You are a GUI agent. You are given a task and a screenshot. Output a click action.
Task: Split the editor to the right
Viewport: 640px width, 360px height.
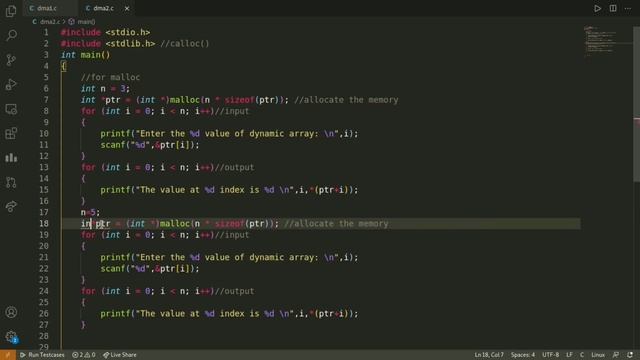pyautogui.click(x=613, y=8)
